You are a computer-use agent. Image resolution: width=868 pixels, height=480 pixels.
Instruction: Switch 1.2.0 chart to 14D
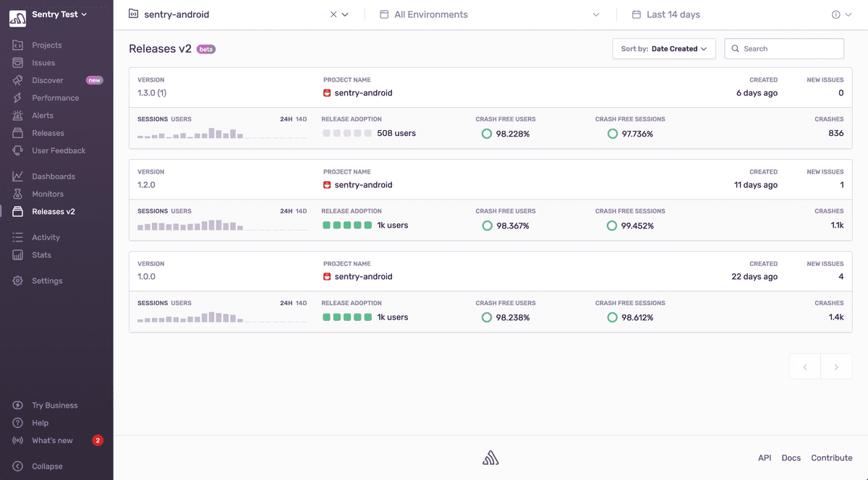coord(302,211)
